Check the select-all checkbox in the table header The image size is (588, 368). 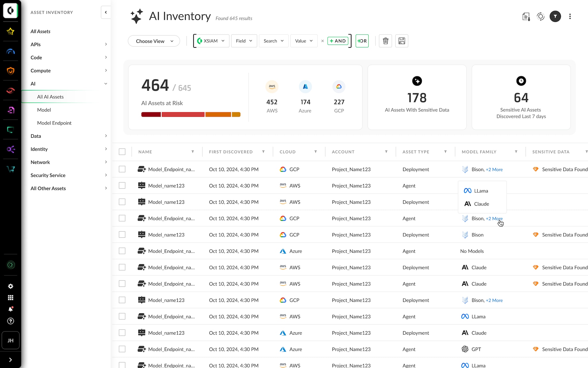click(x=122, y=152)
